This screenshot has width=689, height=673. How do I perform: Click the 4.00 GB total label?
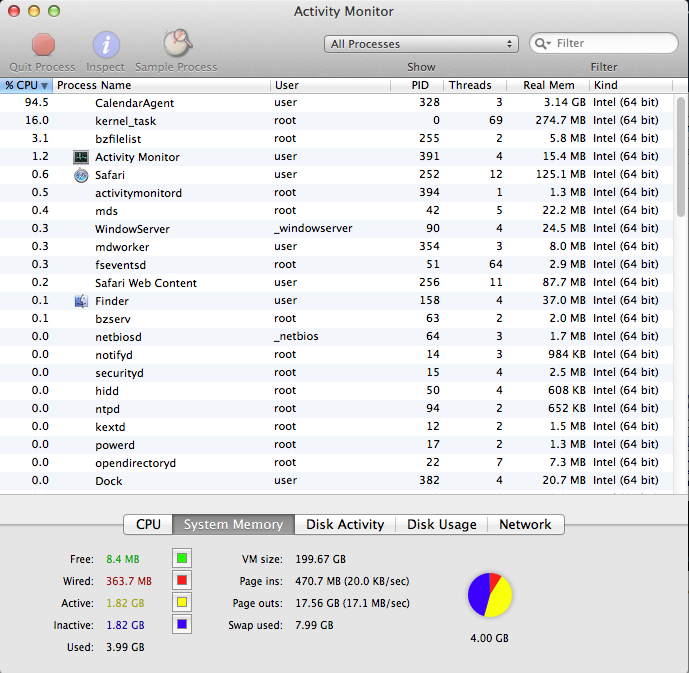pos(490,638)
